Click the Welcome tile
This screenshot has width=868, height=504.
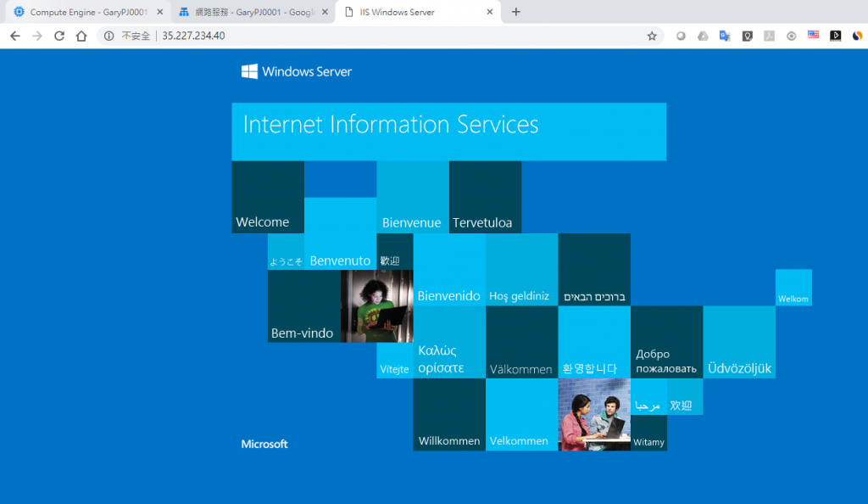tap(268, 197)
